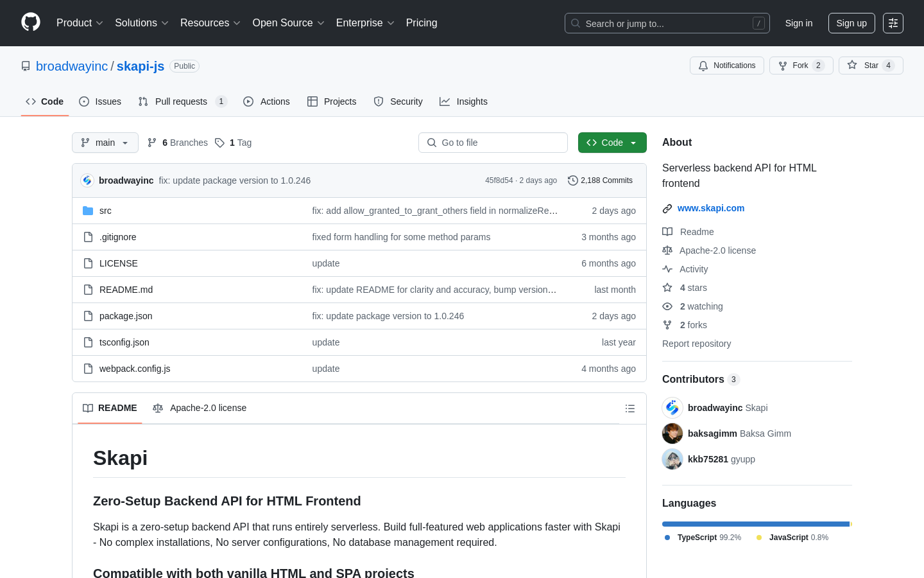Open the README outline icon

pyautogui.click(x=630, y=408)
